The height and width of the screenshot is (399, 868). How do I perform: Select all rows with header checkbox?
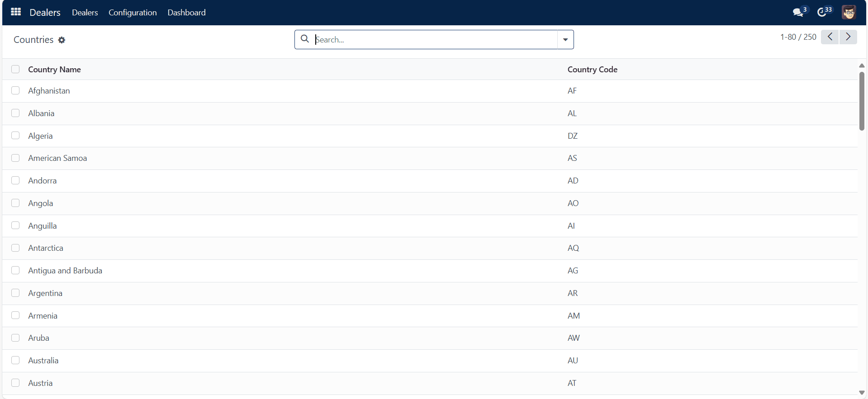[x=15, y=69]
